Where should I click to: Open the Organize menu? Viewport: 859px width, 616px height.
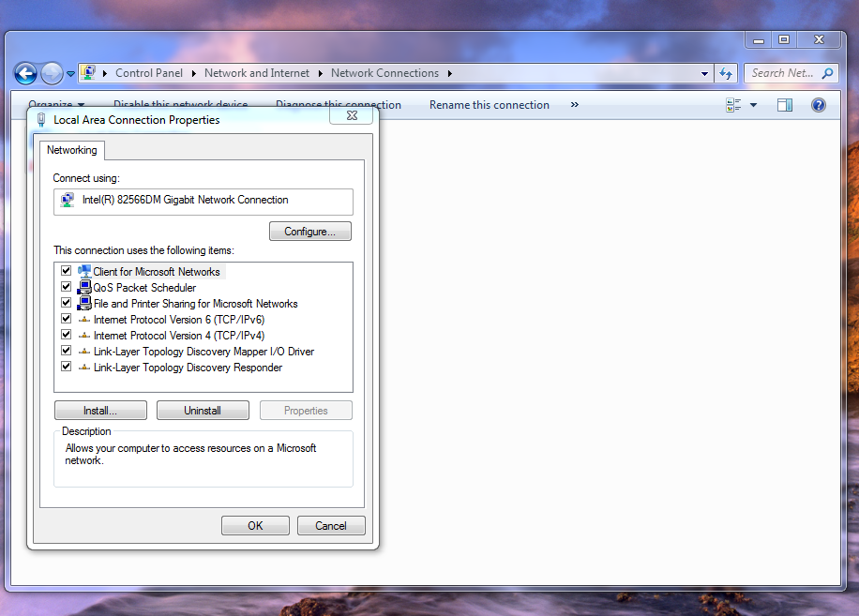coord(56,103)
